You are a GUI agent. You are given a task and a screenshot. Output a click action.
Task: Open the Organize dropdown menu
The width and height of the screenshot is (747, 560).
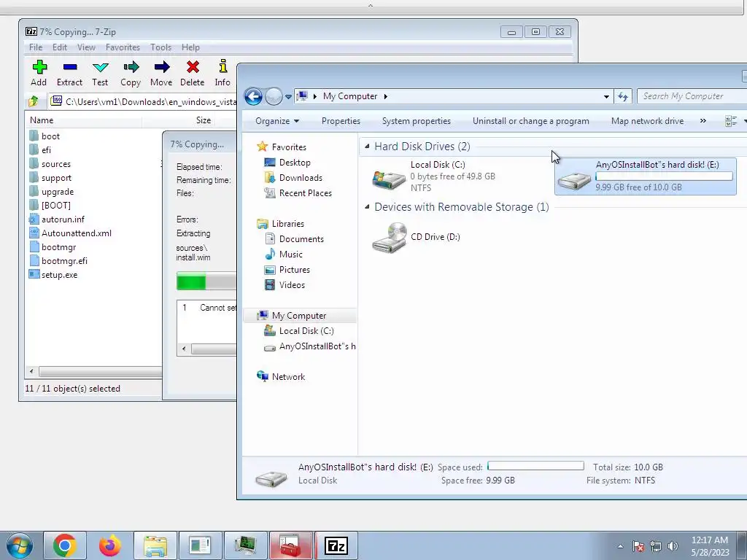click(x=277, y=121)
